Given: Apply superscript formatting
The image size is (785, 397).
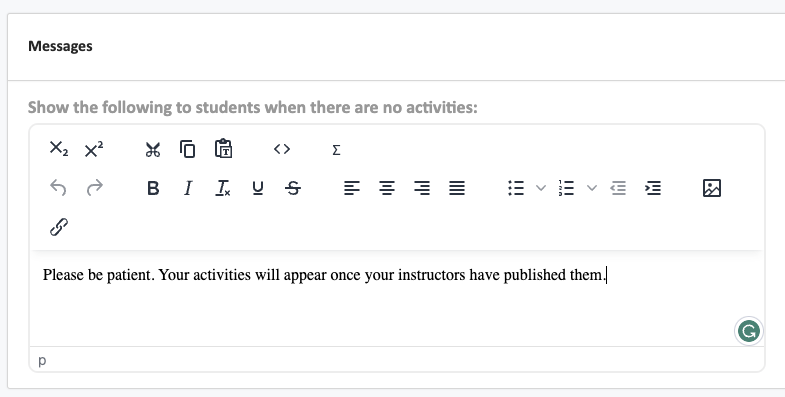Looking at the screenshot, I should [94, 149].
